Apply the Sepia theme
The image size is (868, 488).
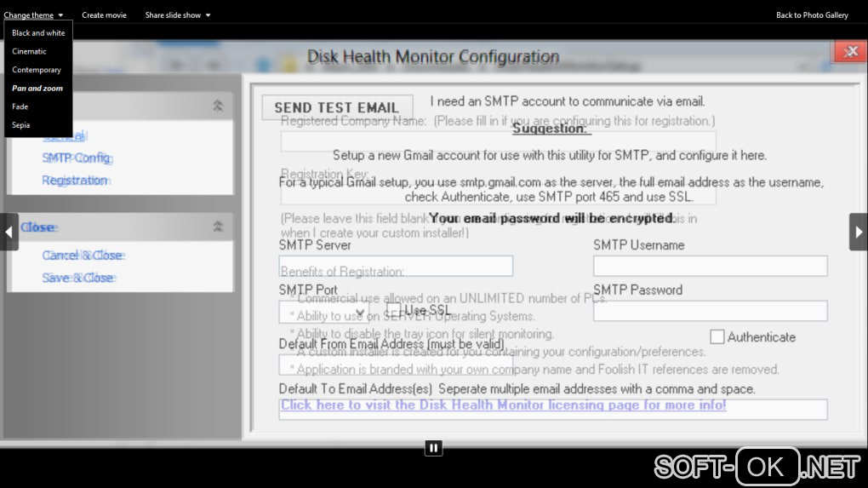click(21, 124)
